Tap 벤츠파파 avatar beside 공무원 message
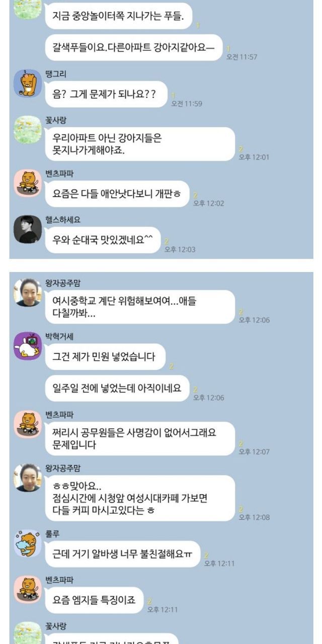322x644 pixels. pyautogui.click(x=27, y=424)
